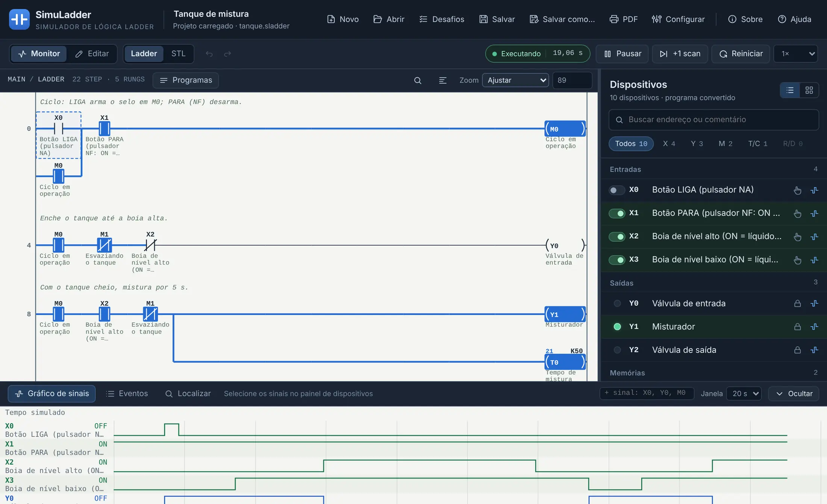The width and height of the screenshot is (827, 504).
Task: Add Y0 signal to chart
Action: 814,303
